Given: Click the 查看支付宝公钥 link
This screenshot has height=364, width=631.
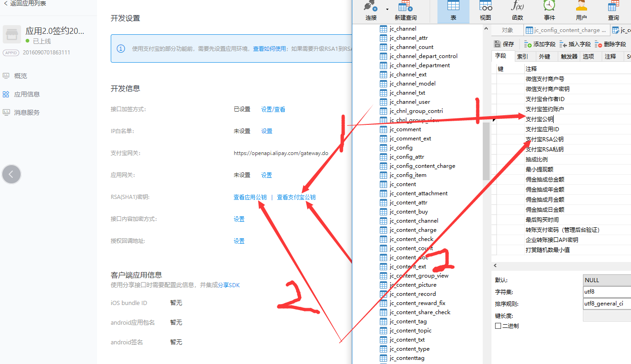Looking at the screenshot, I should click(x=296, y=197).
